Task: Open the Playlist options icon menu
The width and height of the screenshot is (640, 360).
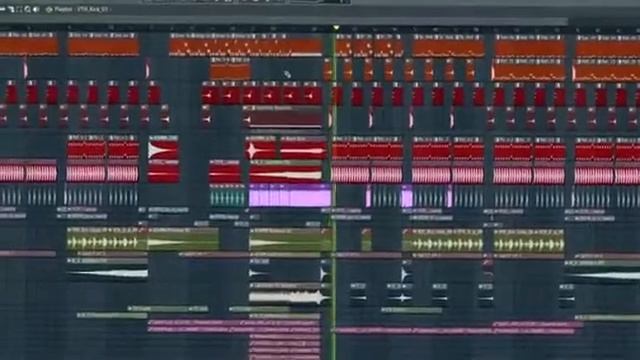Action: [49, 9]
